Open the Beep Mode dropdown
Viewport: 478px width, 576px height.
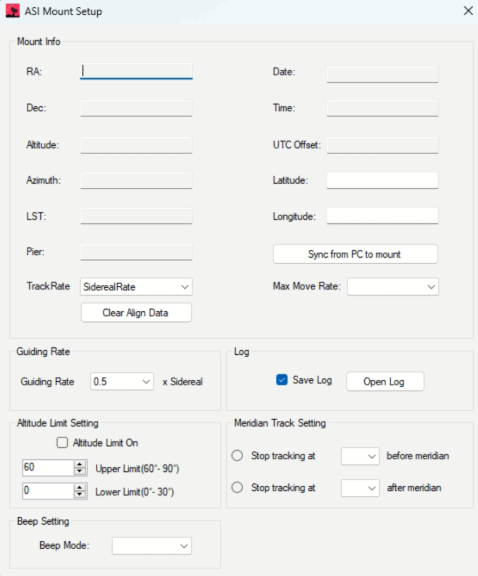click(x=152, y=546)
